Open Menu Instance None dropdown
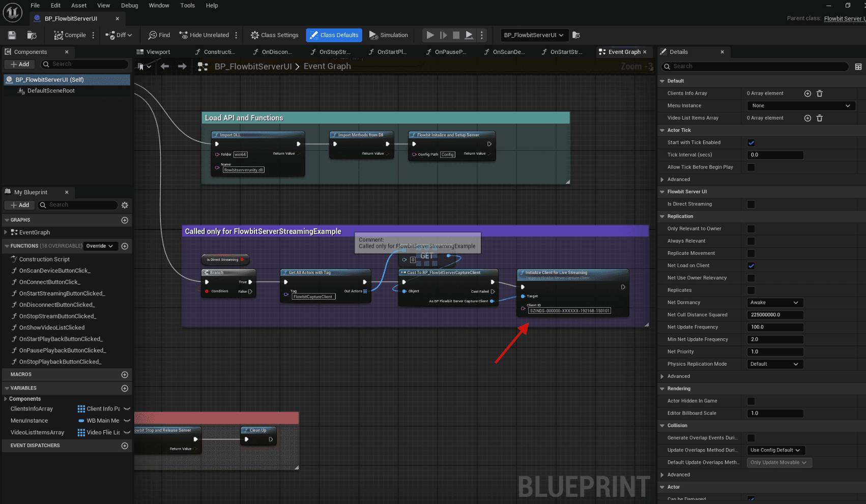This screenshot has height=504, width=866. tap(801, 106)
